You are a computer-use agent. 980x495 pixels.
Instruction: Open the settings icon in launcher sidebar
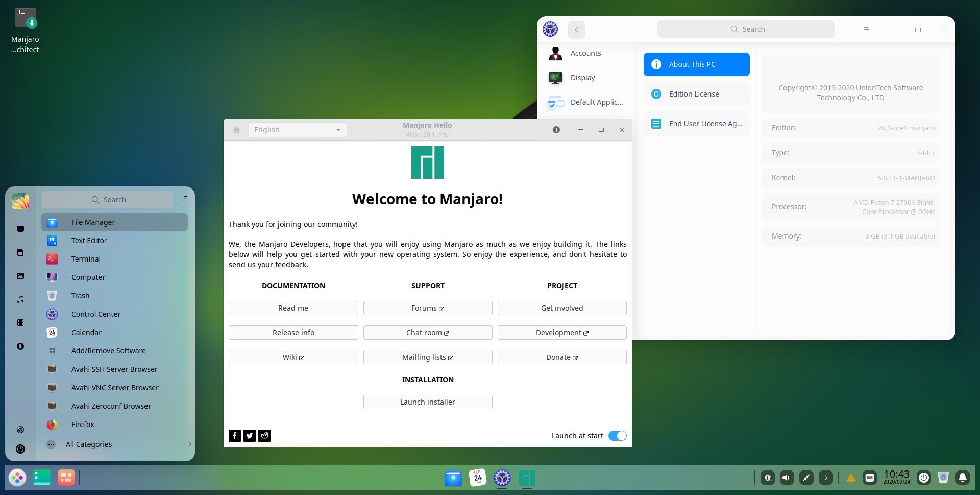[20, 430]
